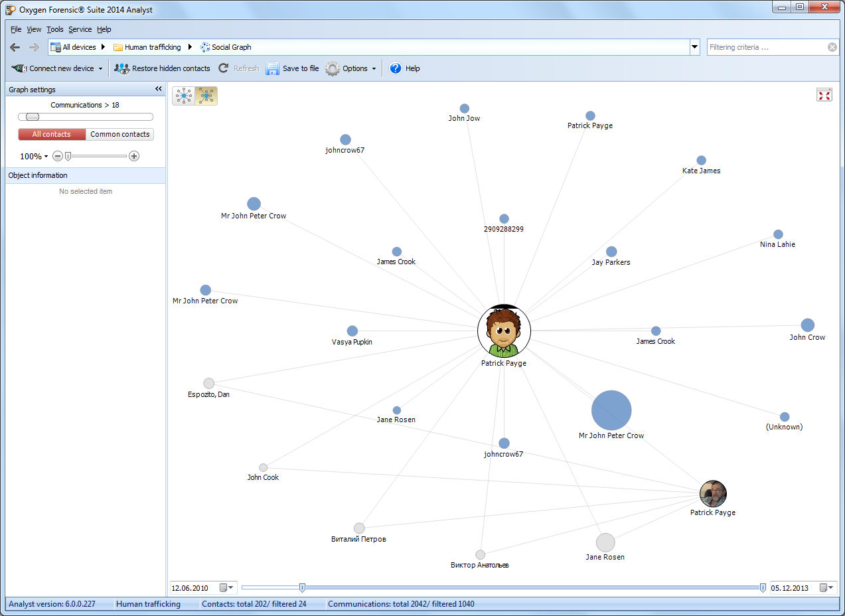Click the Help question mark icon
This screenshot has width=845, height=616.
396,68
